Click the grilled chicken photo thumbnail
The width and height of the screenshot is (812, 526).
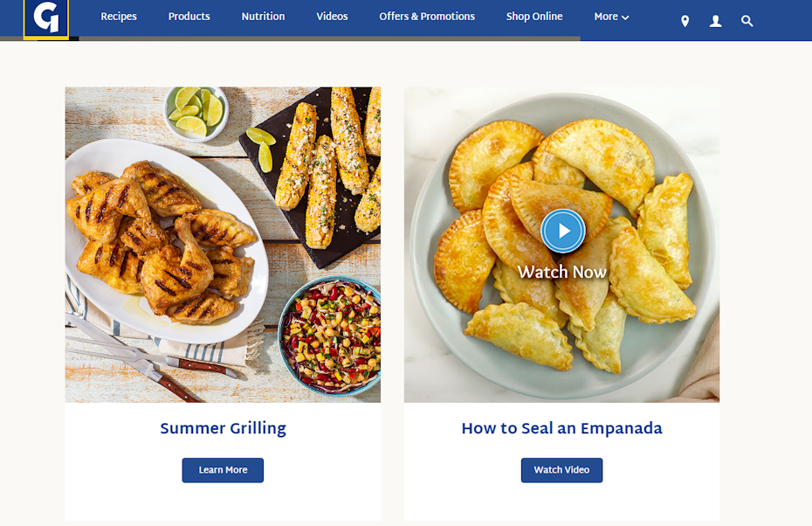223,245
